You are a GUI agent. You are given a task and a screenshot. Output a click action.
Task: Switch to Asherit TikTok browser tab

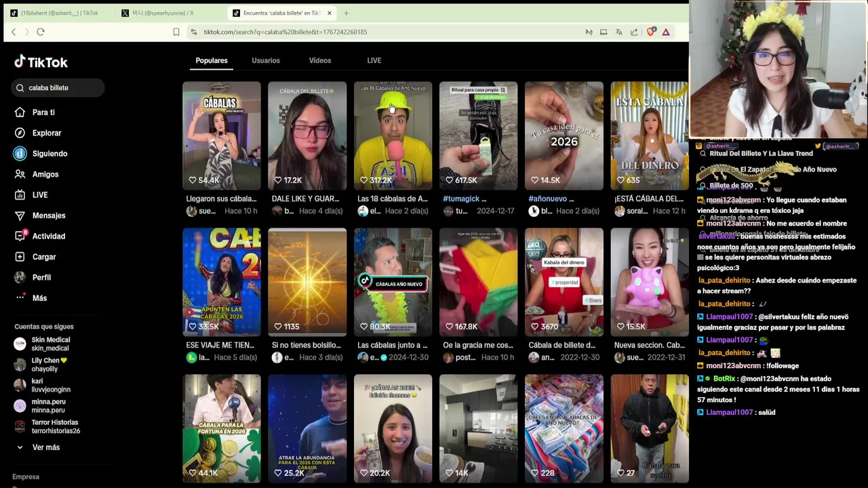(59, 13)
